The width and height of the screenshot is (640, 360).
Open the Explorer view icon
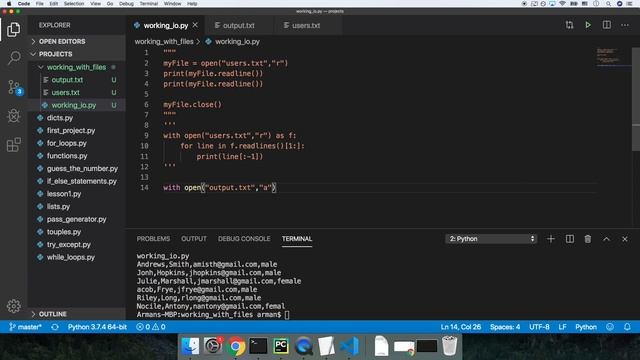(x=13, y=29)
